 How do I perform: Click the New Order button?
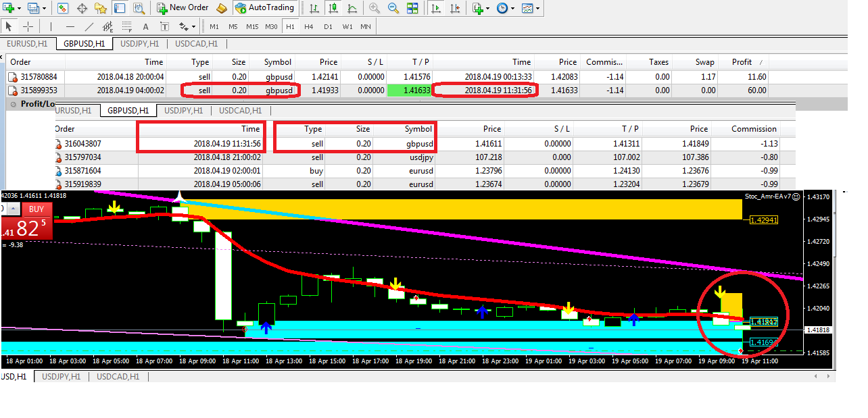183,8
